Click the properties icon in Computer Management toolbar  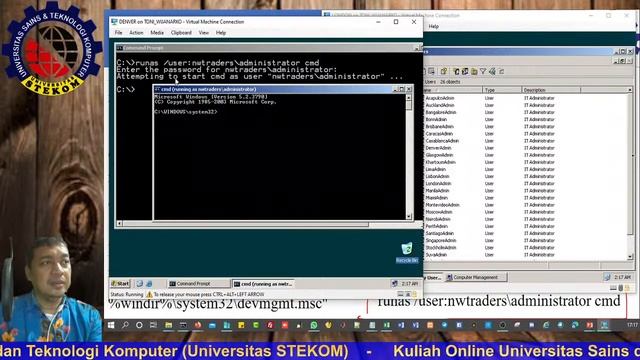(x=444, y=71)
